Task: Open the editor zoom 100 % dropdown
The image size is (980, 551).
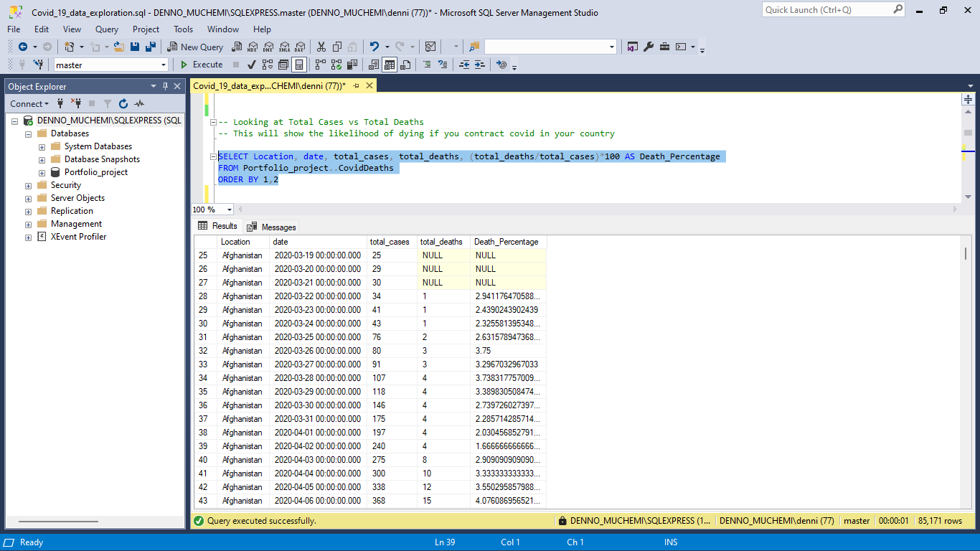Action: point(230,209)
